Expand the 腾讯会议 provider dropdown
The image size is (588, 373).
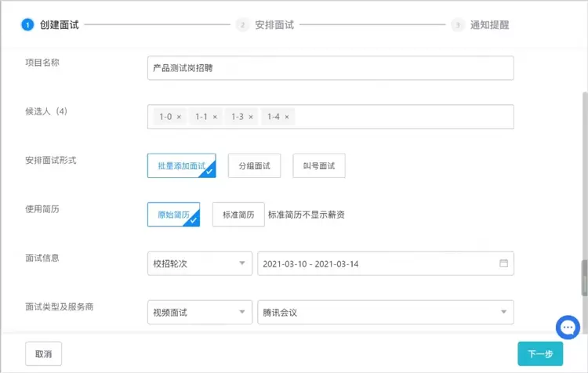(x=385, y=313)
